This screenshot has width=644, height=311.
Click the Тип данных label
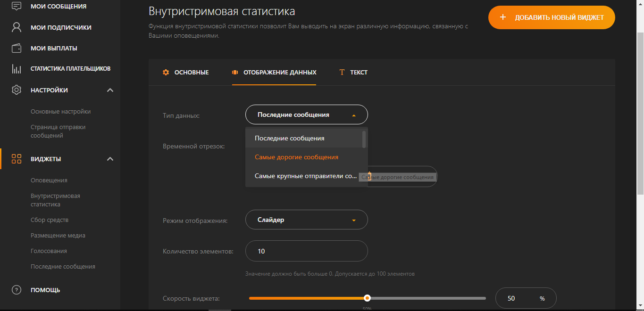click(181, 115)
